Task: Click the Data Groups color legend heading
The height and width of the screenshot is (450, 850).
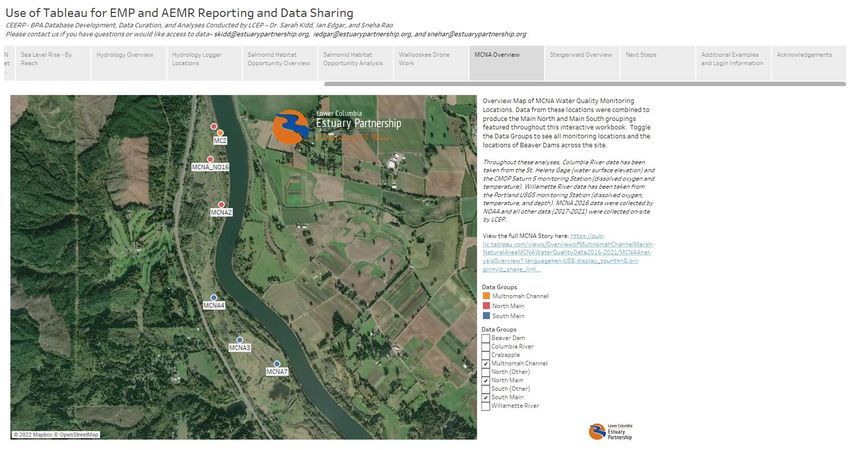Action: pyautogui.click(x=499, y=287)
